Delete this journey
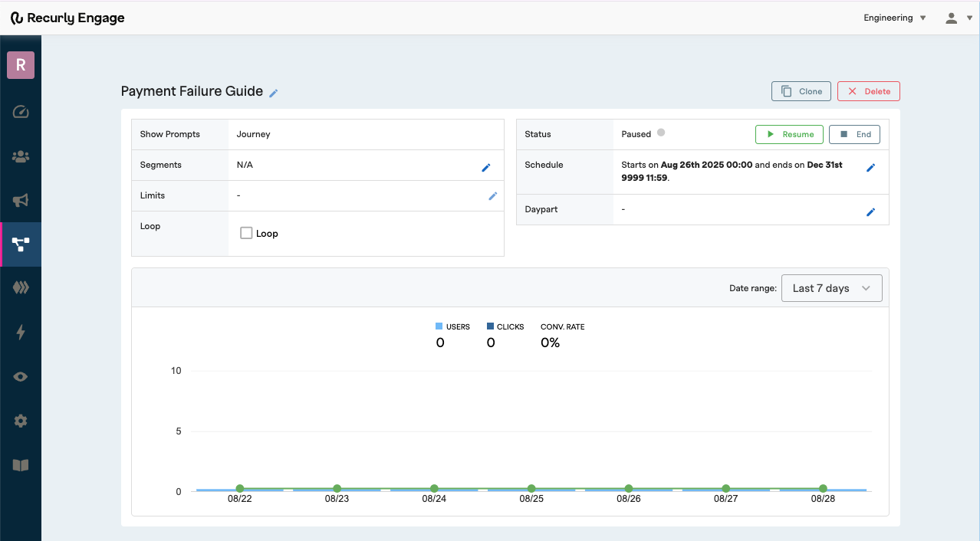Screen dimensions: 980x541 point(869,91)
